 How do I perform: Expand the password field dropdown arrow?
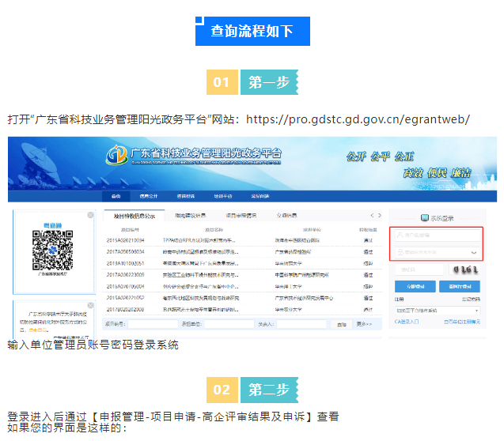[x=474, y=252]
